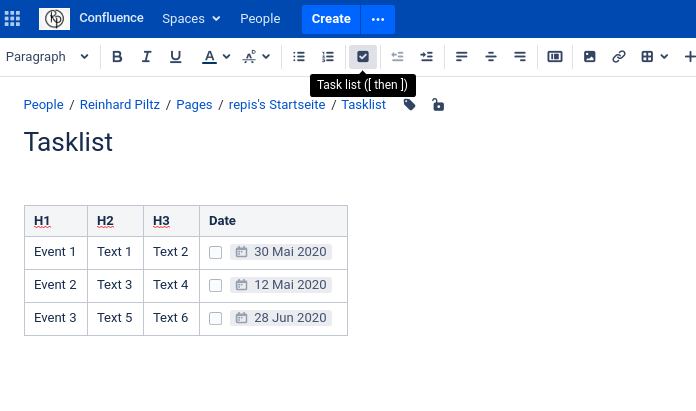Insert a link
The image size is (696, 411).
point(619,57)
